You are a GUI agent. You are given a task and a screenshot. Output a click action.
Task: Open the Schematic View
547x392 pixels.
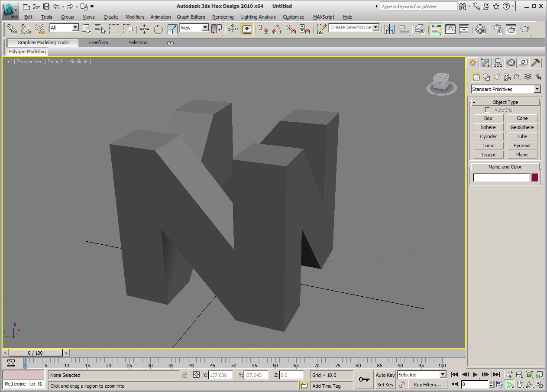(x=464, y=29)
